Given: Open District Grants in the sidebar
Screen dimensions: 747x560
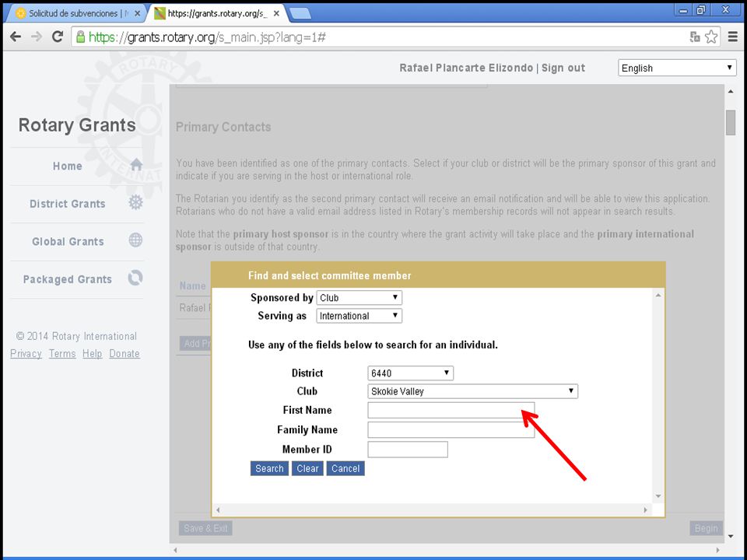Looking at the screenshot, I should tap(68, 204).
